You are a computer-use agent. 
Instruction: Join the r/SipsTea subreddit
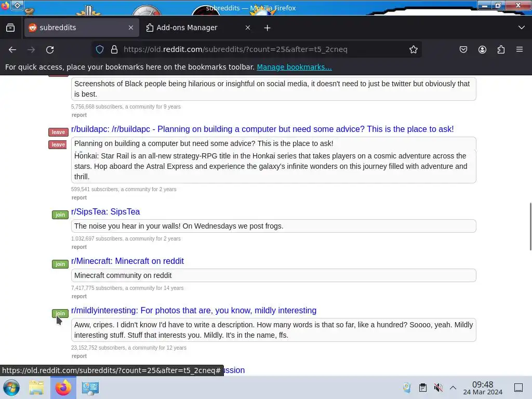pos(60,215)
